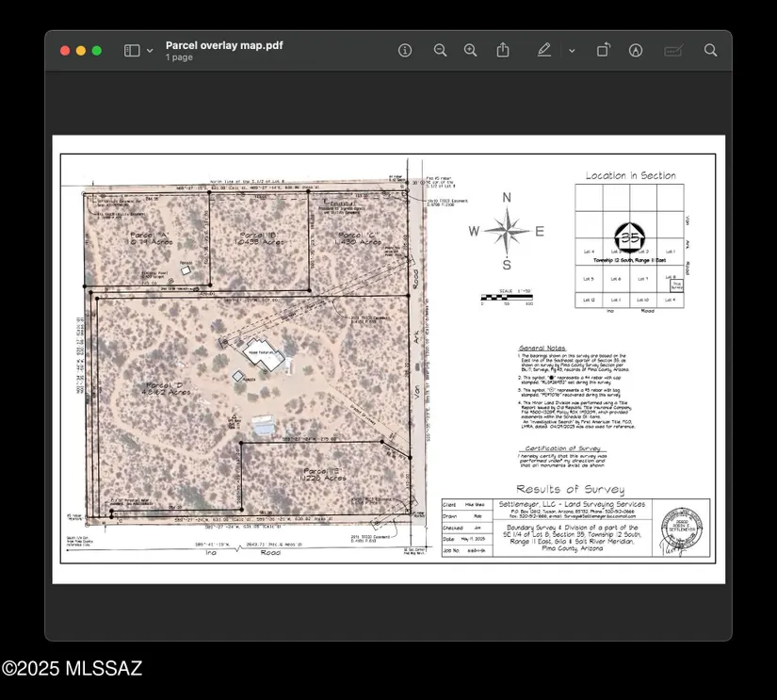Toggle the sidebar panel icon
Screen dimensions: 777x700
[x=132, y=51]
